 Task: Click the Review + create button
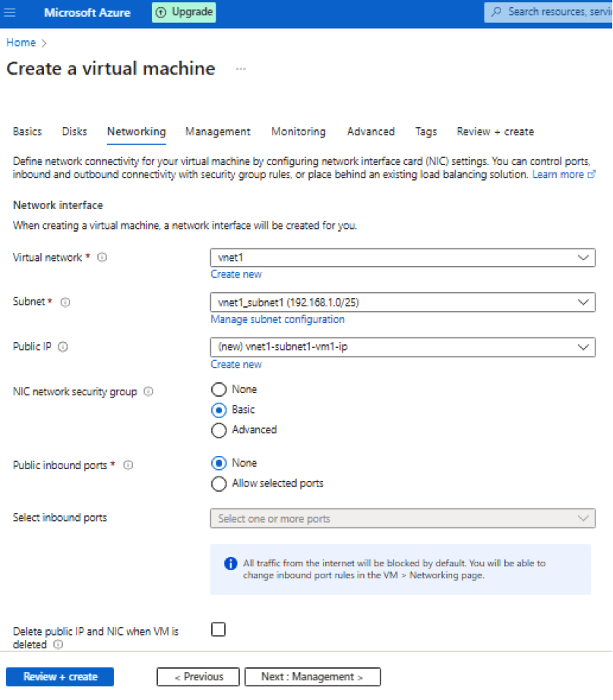60,676
